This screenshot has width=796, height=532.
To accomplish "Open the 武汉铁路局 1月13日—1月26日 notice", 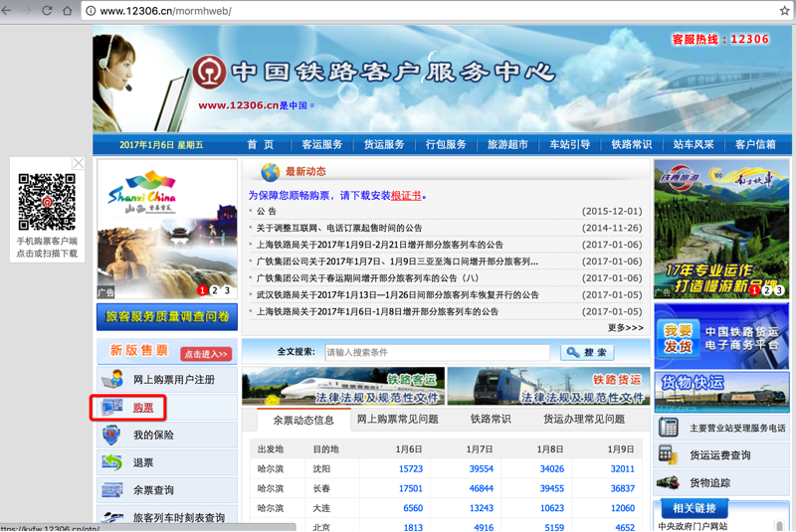I will [x=397, y=294].
